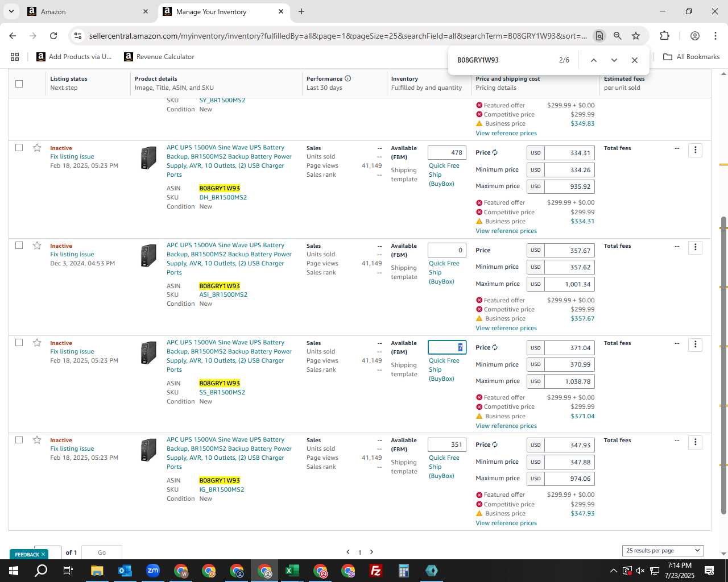Open new browser tab
Viewport: 728px width, 582px height.
coord(301,11)
